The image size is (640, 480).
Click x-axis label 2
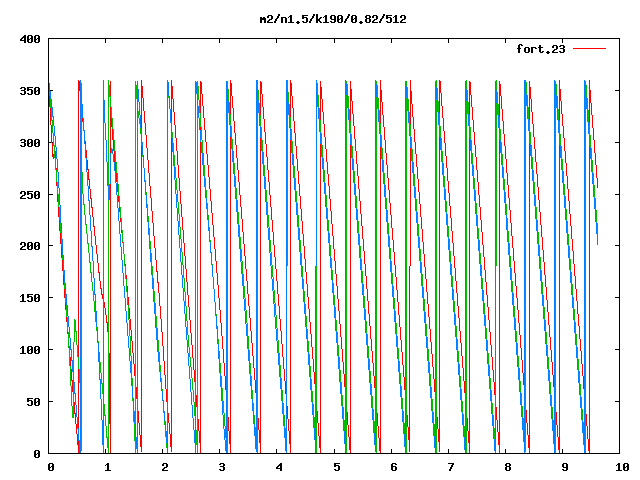[x=165, y=467]
